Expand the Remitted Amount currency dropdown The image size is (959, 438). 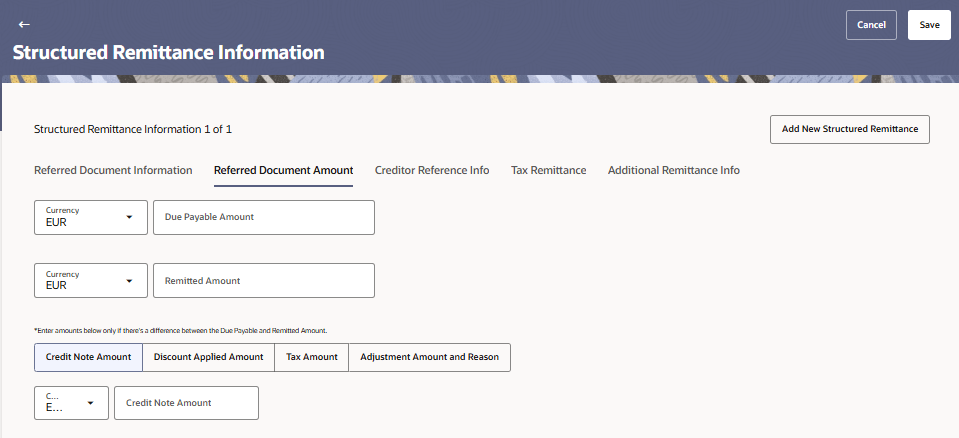click(x=91, y=280)
